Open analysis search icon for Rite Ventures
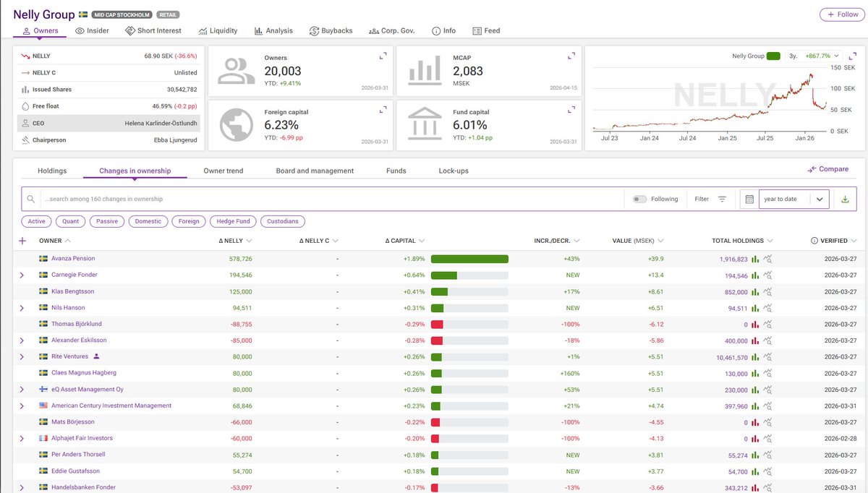Viewport: 868px width, 493px height. (768, 357)
